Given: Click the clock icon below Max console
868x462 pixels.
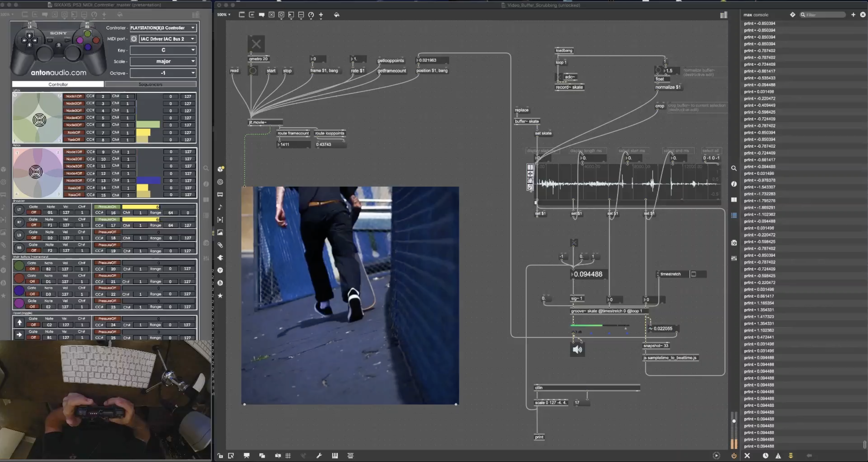Looking at the screenshot, I should coord(765,456).
